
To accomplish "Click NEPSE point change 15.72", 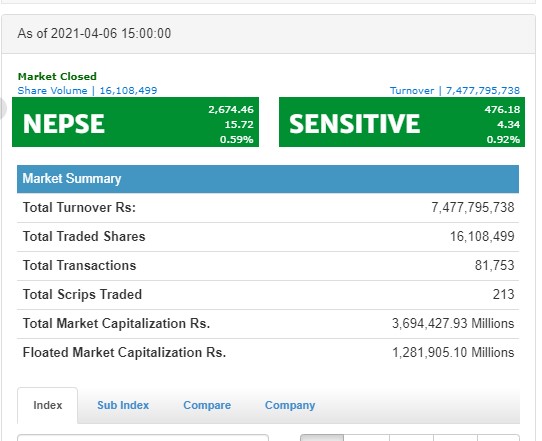I will [239, 124].
